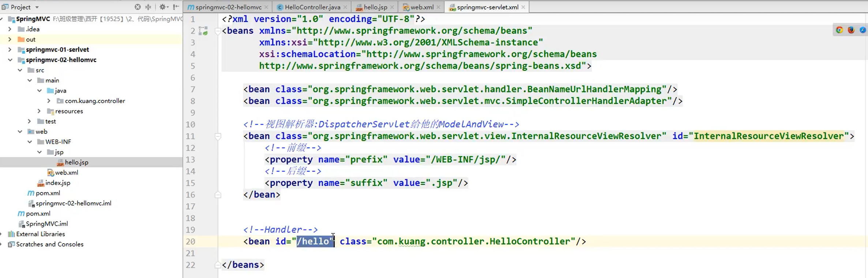This screenshot has width=868, height=278.
Task: Collapse the src folder arrow
Action: pyautogui.click(x=20, y=70)
